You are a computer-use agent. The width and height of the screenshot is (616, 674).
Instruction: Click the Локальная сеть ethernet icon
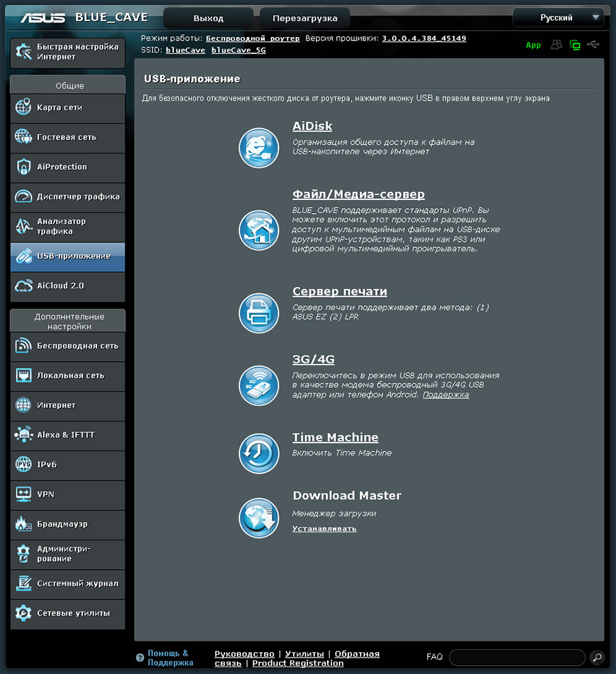click(23, 375)
